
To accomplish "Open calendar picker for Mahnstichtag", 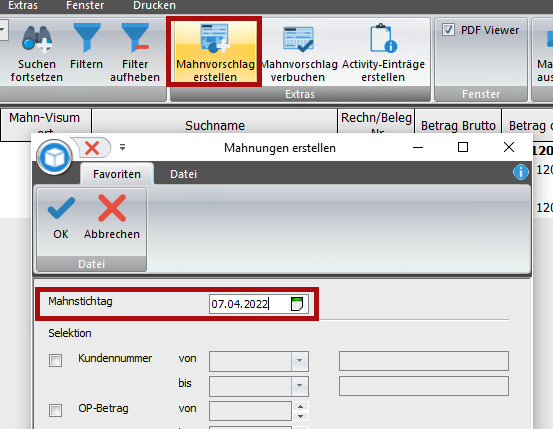I will coord(297,304).
